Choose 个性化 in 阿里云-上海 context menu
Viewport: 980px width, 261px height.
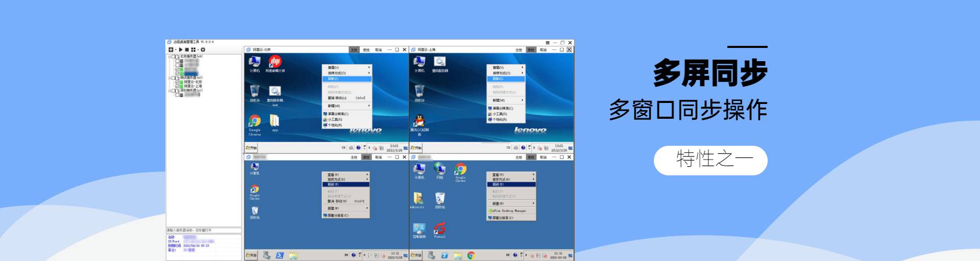click(x=500, y=119)
